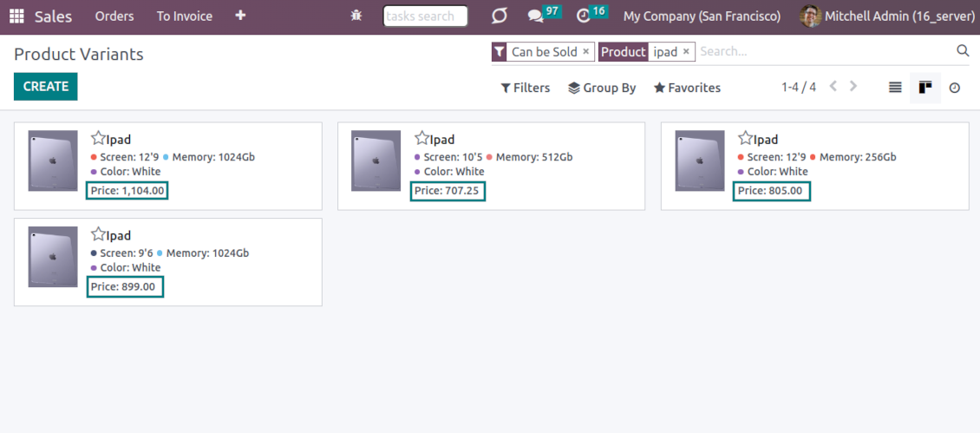
Task: Open conversations with 97 messages
Action: [544, 15]
